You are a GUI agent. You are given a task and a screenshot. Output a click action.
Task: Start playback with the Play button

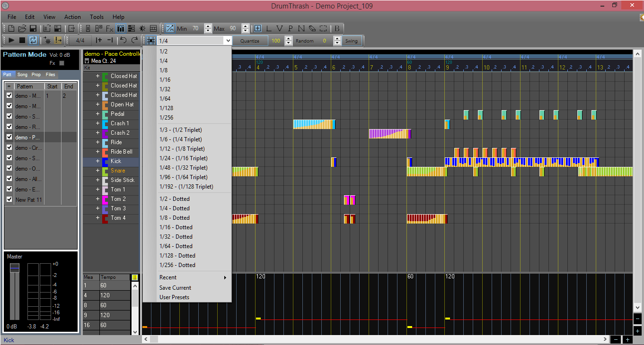tap(11, 40)
